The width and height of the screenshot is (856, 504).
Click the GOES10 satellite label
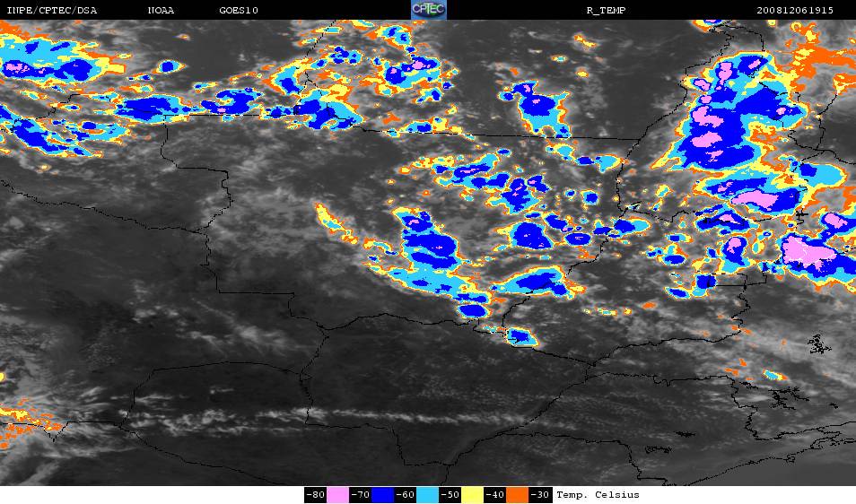(x=239, y=11)
